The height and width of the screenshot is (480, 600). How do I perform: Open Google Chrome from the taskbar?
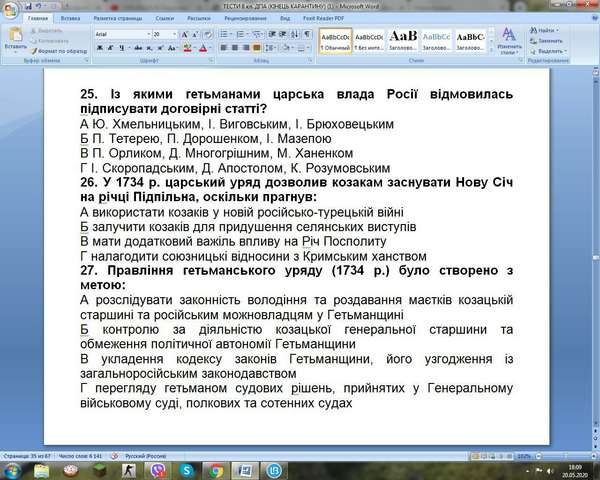[216, 470]
